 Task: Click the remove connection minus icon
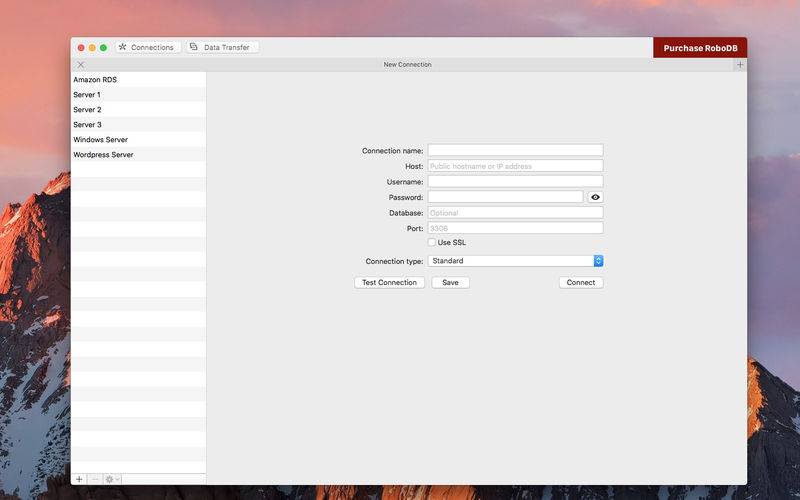[x=95, y=479]
